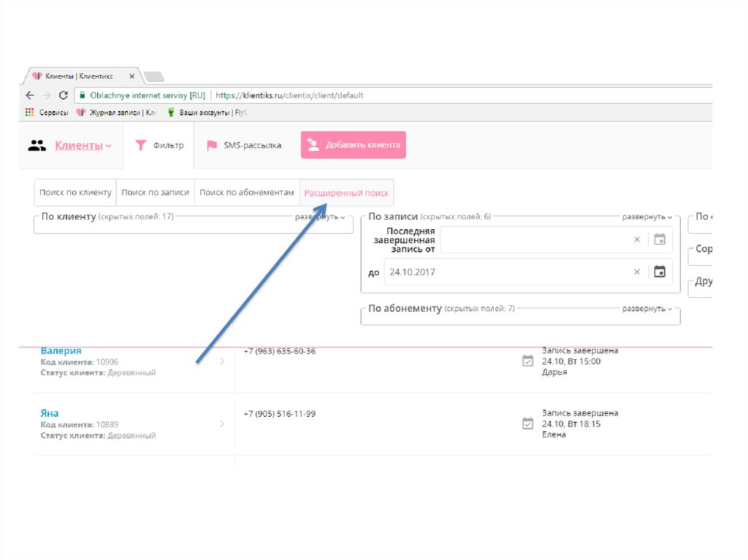Expand the По записи section
The width and height of the screenshot is (748, 560).
tap(647, 217)
